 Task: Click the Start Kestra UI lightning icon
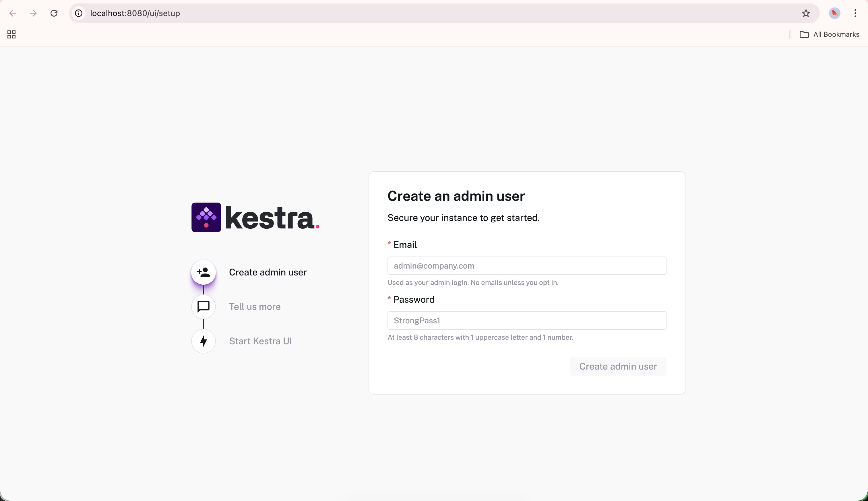pos(204,341)
